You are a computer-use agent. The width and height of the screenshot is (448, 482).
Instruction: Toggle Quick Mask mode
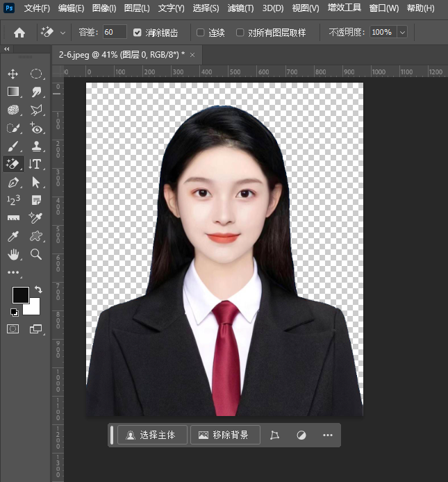13,329
